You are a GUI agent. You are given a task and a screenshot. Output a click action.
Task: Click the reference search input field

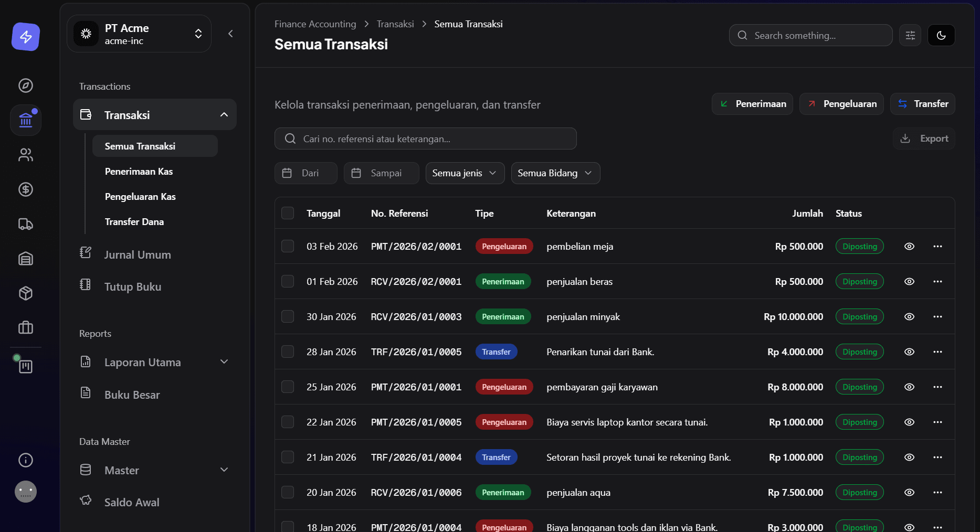pos(425,139)
